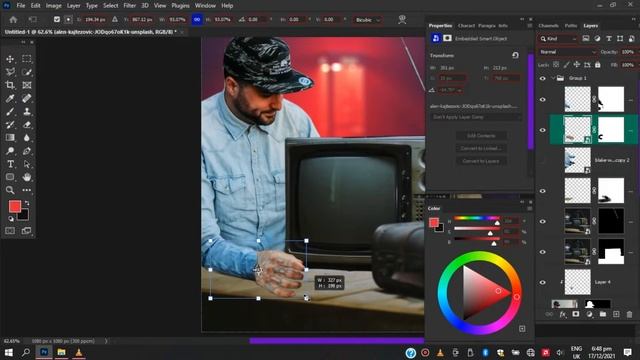This screenshot has height=360, width=640.
Task: Click the selected layer's mask thumbnail
Action: (x=611, y=130)
